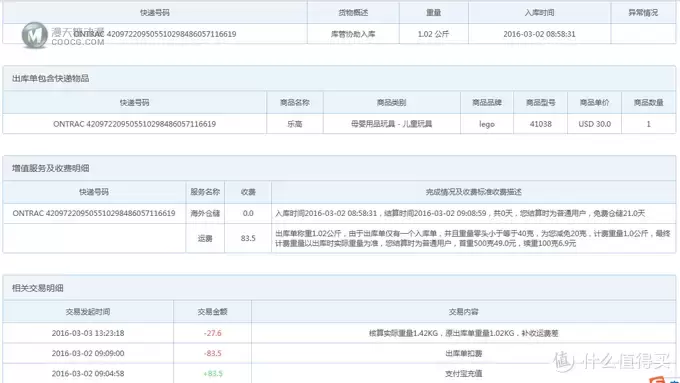
Task: Click the '异常情况' column header
Action: pos(643,13)
